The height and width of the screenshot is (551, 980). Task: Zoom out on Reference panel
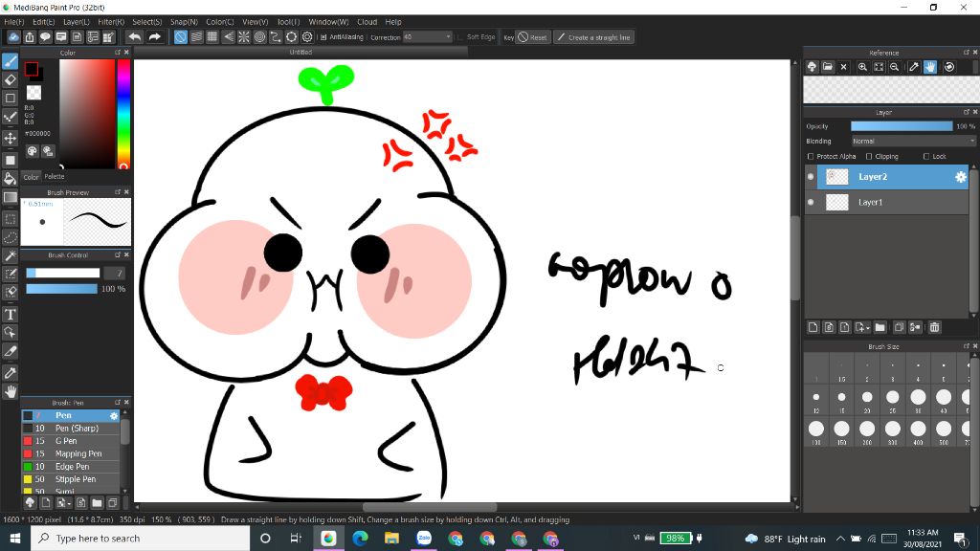[x=895, y=67]
